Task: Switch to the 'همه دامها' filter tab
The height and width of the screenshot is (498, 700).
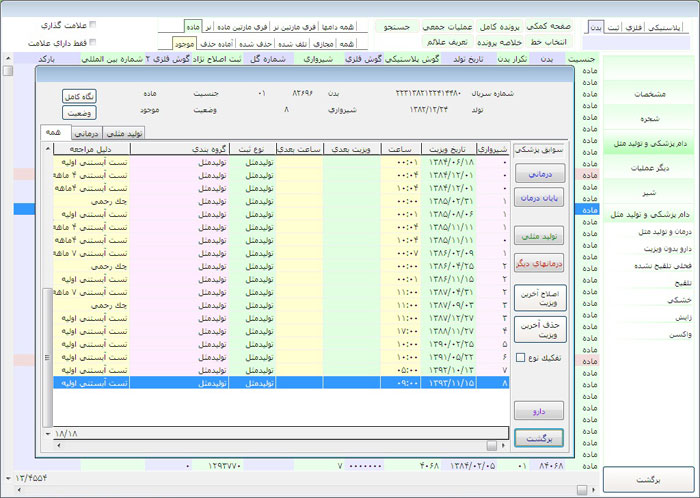Action: coord(338,27)
